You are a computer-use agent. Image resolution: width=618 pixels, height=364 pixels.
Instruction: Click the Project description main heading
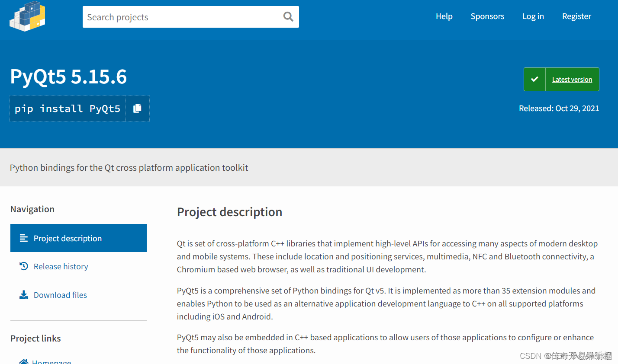point(229,212)
